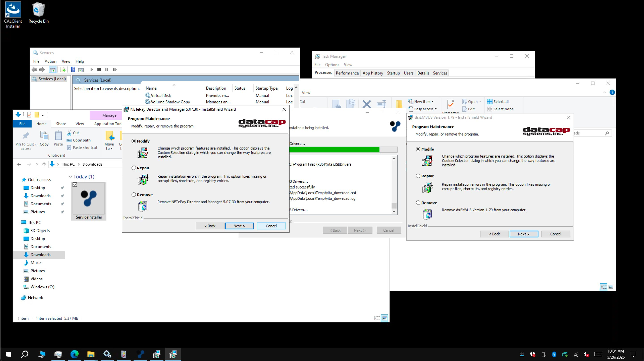Screen dimensions: 644x361
Task: Switch to Startup tab in Task Manager
Action: [x=393, y=73]
